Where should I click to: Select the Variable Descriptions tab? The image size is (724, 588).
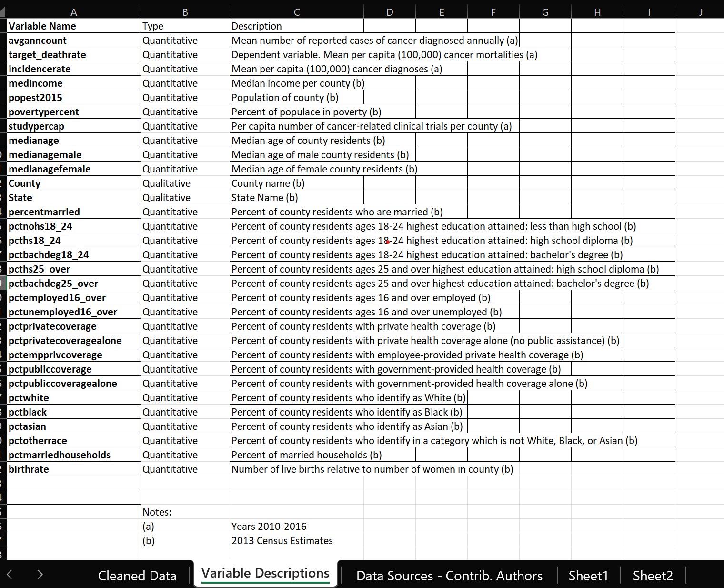pos(265,573)
